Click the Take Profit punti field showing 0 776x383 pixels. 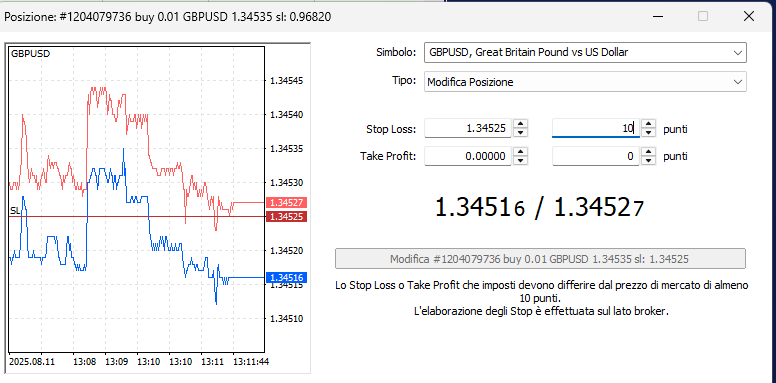595,157
